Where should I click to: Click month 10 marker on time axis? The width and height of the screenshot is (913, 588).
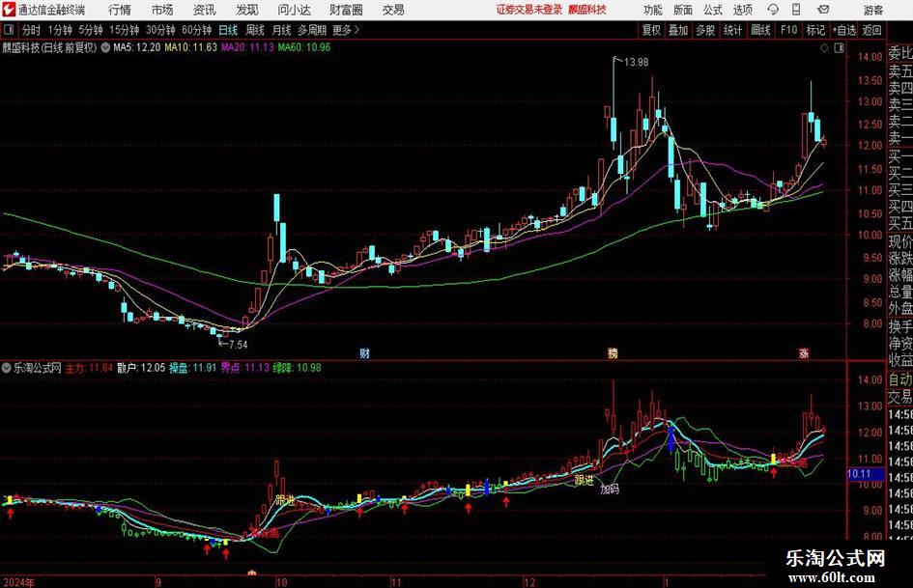click(x=281, y=582)
